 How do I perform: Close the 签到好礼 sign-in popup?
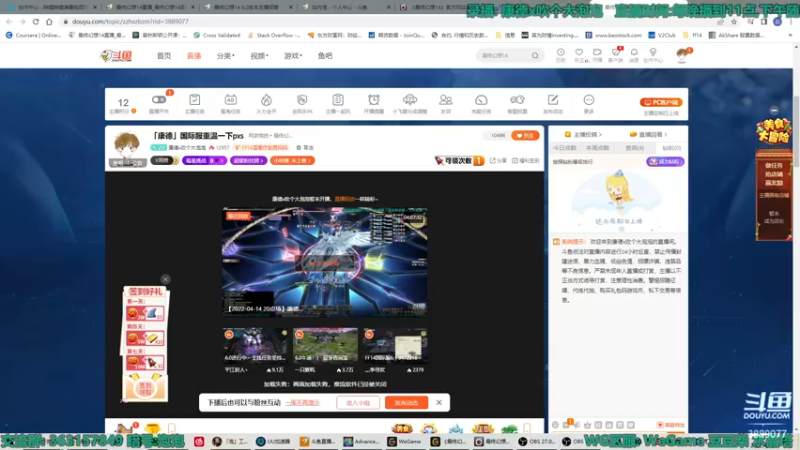click(165, 279)
